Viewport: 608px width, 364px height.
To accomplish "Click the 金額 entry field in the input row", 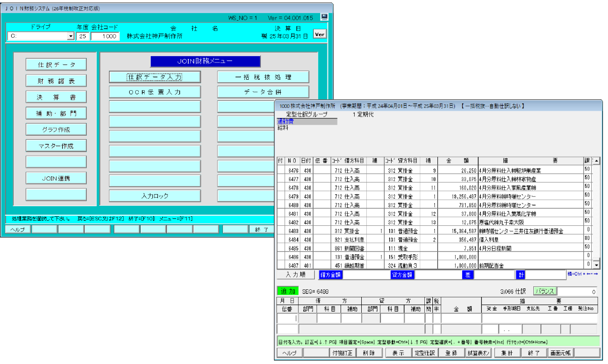I will [x=461, y=319].
